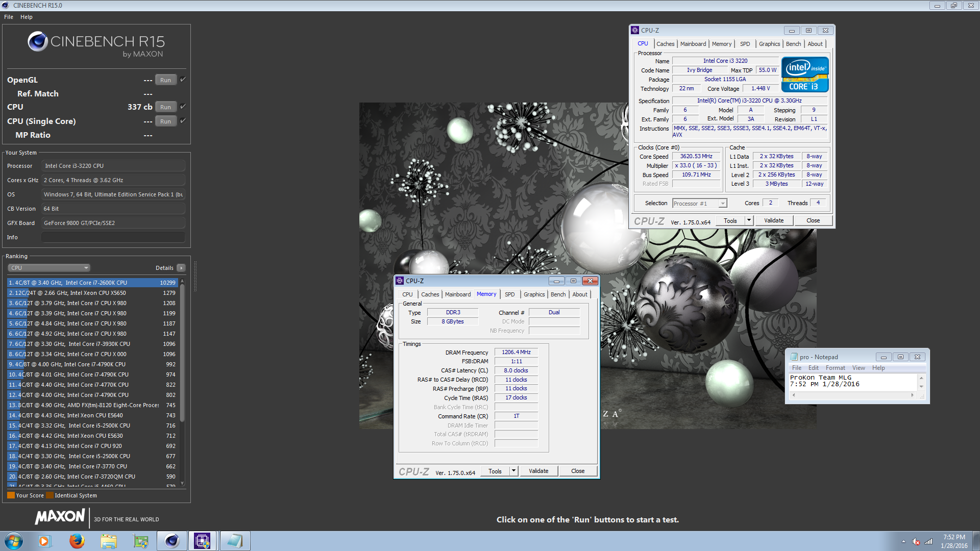Click Close in the CPU-Z CPU window
Screen dimensions: 980x551
pyautogui.click(x=813, y=220)
